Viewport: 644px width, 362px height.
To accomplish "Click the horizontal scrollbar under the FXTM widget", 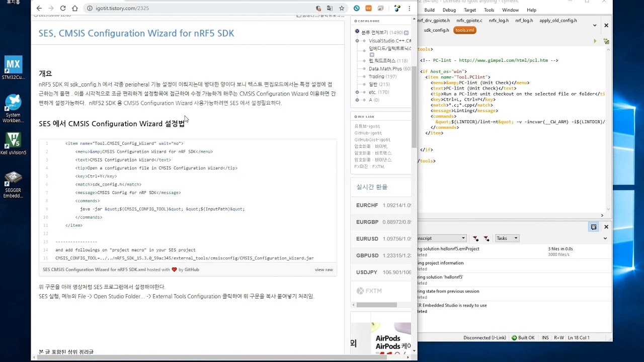I will tap(377, 305).
